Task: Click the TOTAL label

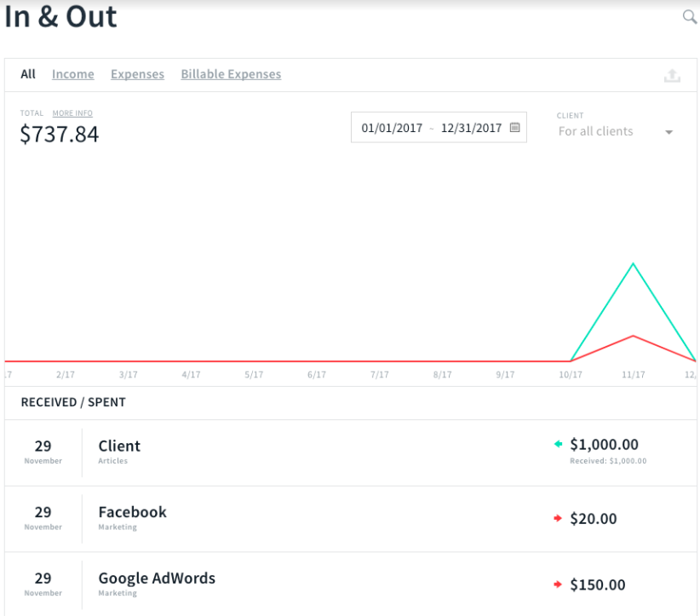Action: [x=32, y=113]
